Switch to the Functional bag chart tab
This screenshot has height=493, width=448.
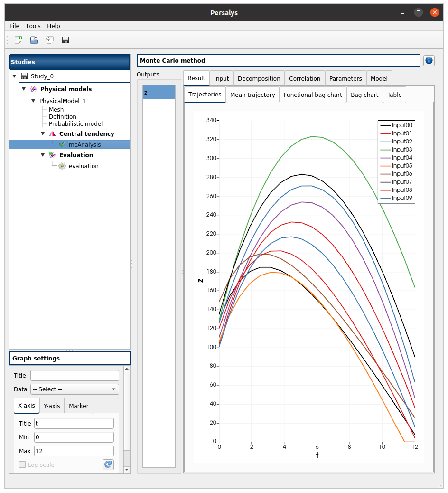(313, 95)
